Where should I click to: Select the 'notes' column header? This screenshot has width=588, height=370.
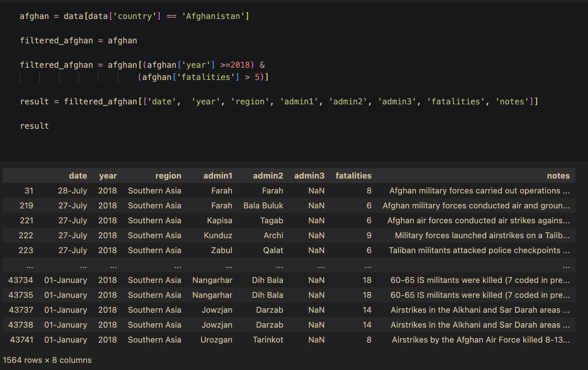tap(558, 176)
